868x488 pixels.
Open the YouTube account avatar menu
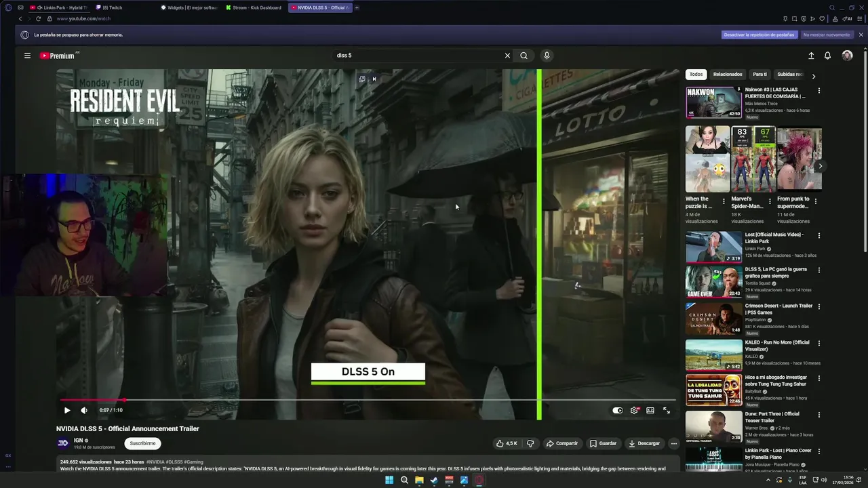pos(847,56)
